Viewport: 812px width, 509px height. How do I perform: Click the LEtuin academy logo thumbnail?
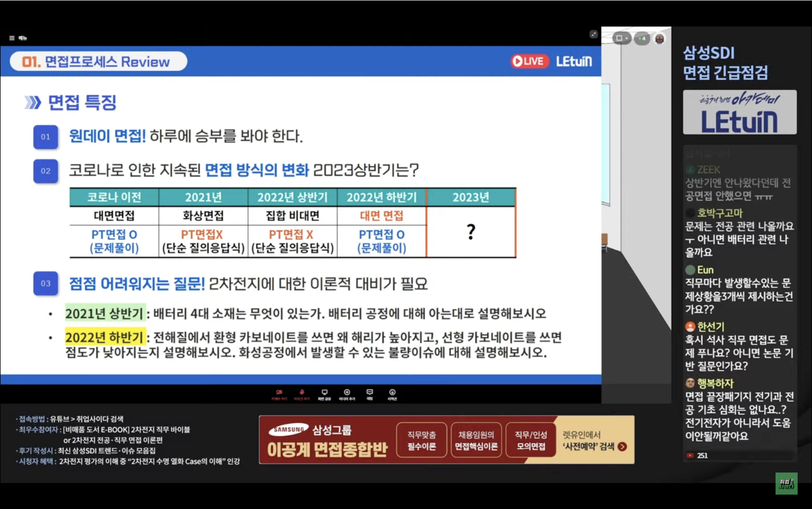pyautogui.click(x=739, y=112)
